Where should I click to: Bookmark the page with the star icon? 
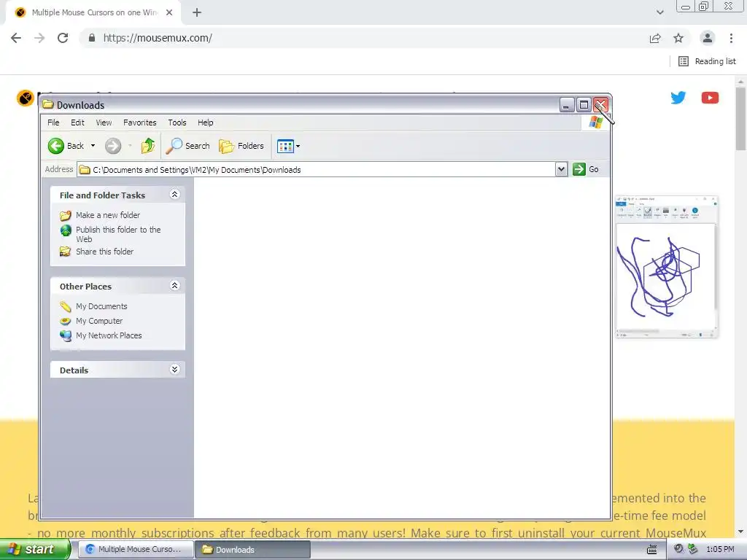pos(678,38)
